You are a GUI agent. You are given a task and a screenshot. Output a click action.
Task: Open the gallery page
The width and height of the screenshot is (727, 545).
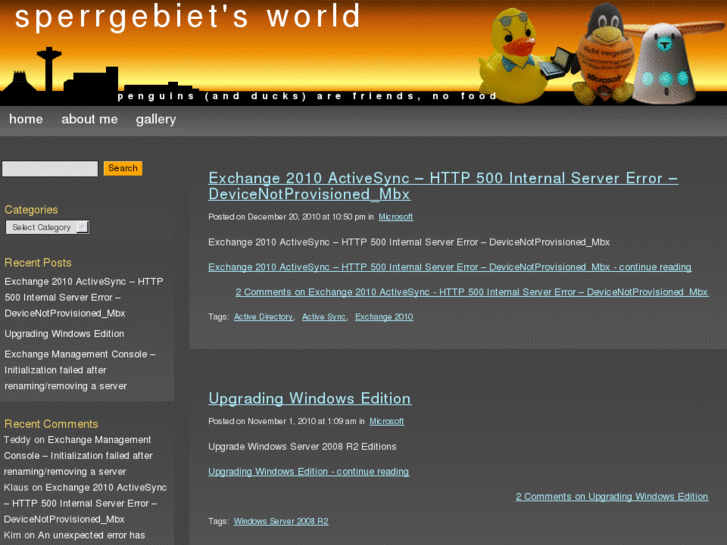click(x=156, y=120)
